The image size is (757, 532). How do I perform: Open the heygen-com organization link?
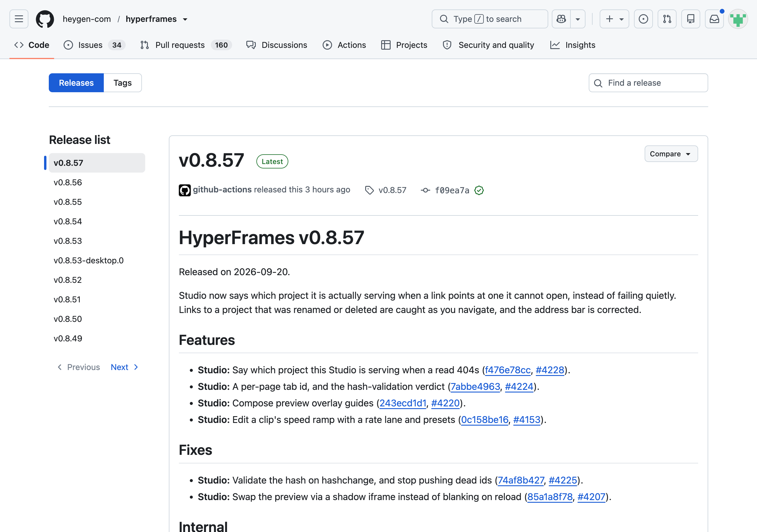(x=87, y=19)
